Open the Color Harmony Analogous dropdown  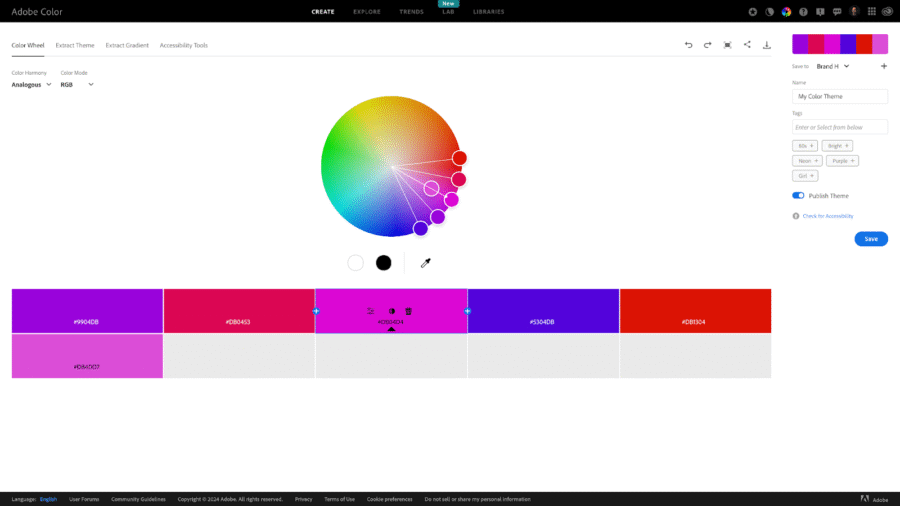tap(32, 85)
